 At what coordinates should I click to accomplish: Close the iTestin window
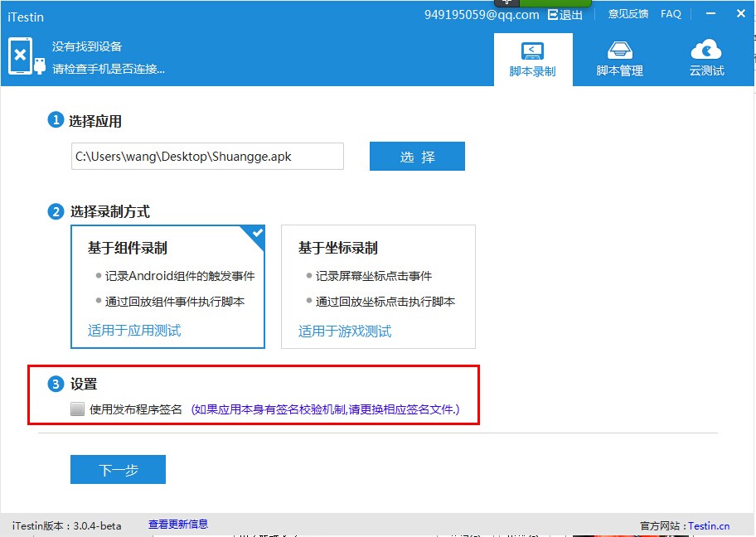pos(741,13)
